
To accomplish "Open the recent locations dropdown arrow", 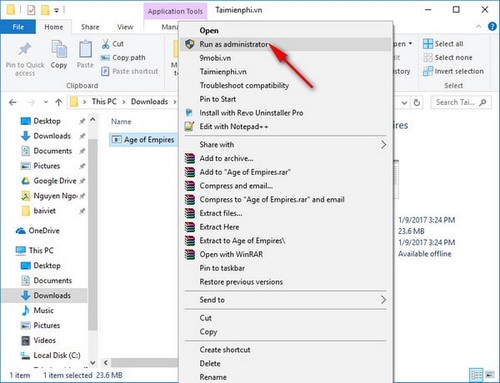I will [x=46, y=102].
